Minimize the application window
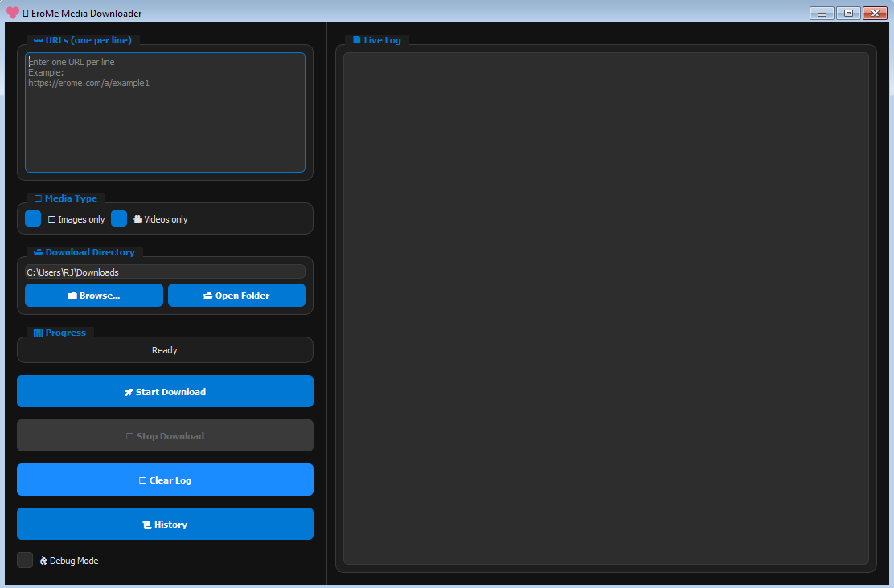This screenshot has height=588, width=894. tap(822, 13)
